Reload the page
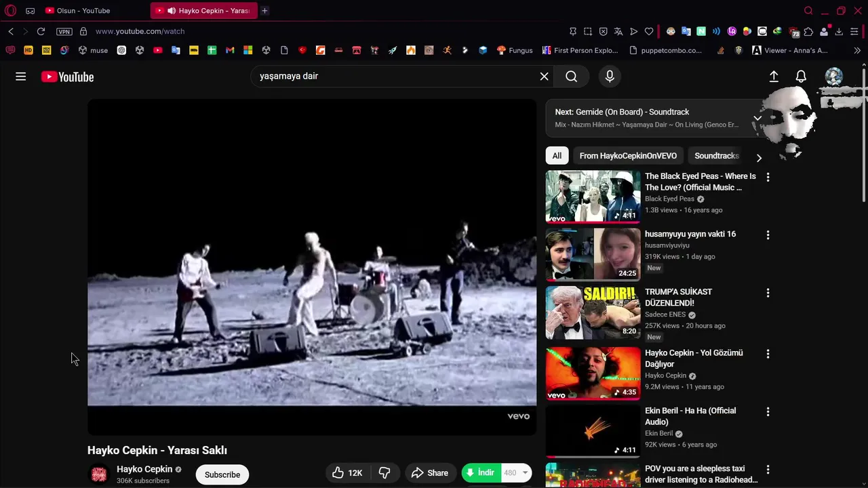This screenshot has width=868, height=488. tap(41, 31)
